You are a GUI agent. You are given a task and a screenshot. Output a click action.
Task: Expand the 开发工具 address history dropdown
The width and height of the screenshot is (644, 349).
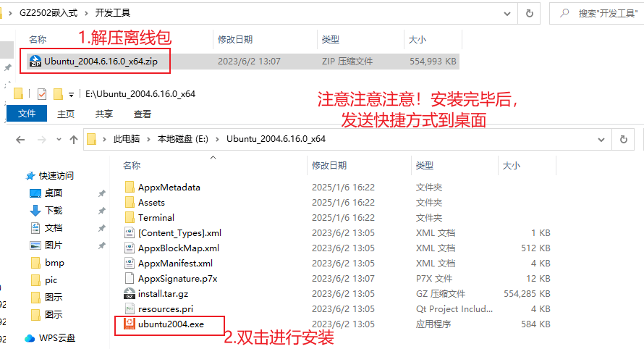click(x=507, y=14)
